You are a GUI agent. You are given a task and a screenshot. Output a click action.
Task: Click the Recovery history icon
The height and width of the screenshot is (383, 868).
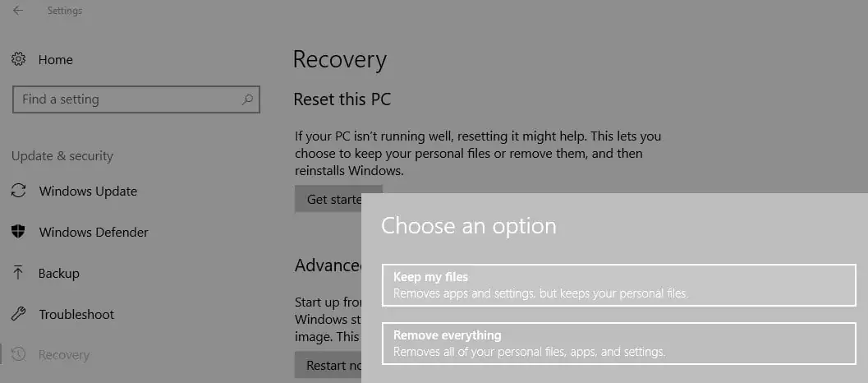pyautogui.click(x=18, y=355)
